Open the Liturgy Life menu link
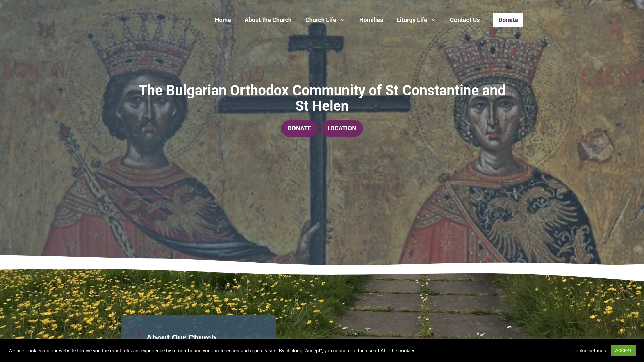 click(x=412, y=20)
